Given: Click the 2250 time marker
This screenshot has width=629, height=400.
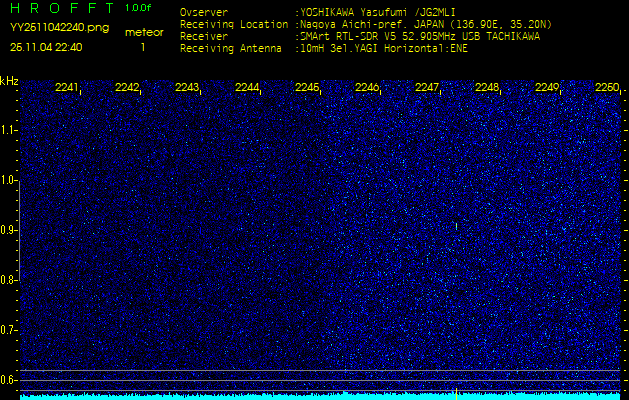Looking at the screenshot, I should [x=606, y=88].
